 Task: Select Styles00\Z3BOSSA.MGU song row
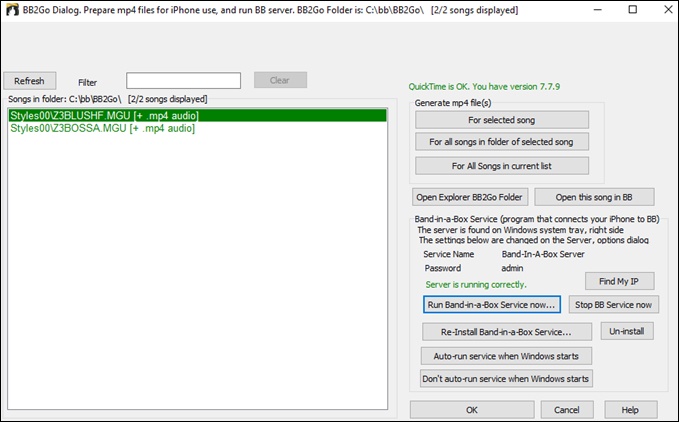coord(197,128)
